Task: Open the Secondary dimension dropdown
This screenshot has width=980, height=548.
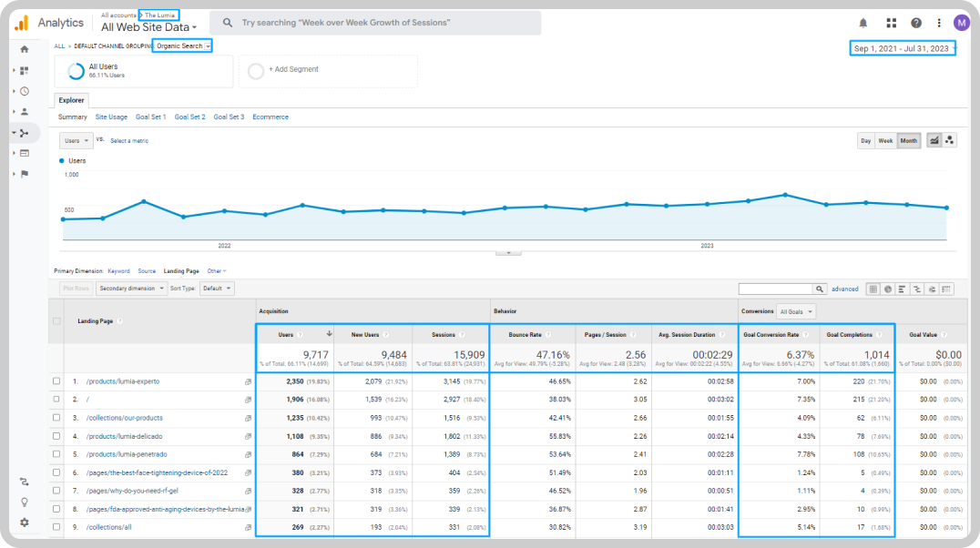Action: [x=131, y=289]
